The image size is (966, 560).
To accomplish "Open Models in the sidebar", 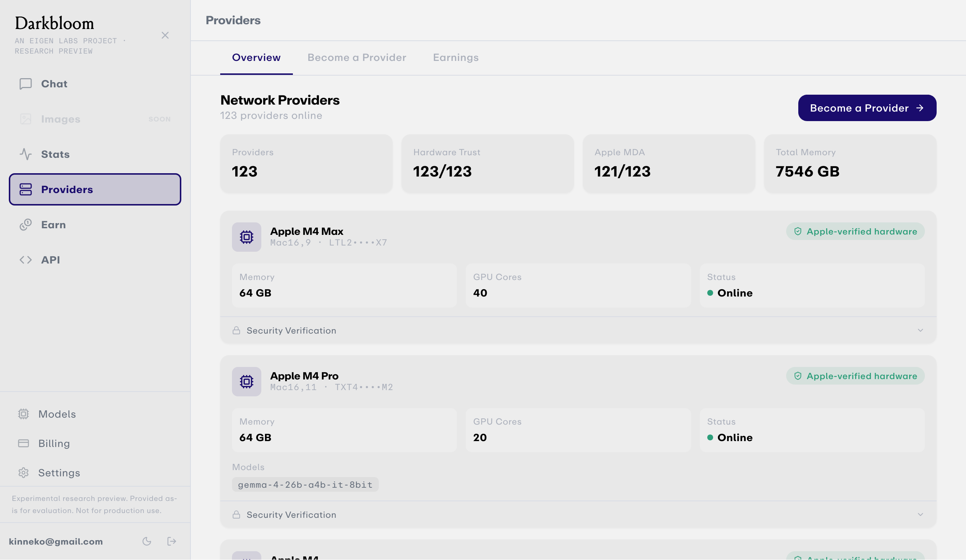I will click(95, 414).
